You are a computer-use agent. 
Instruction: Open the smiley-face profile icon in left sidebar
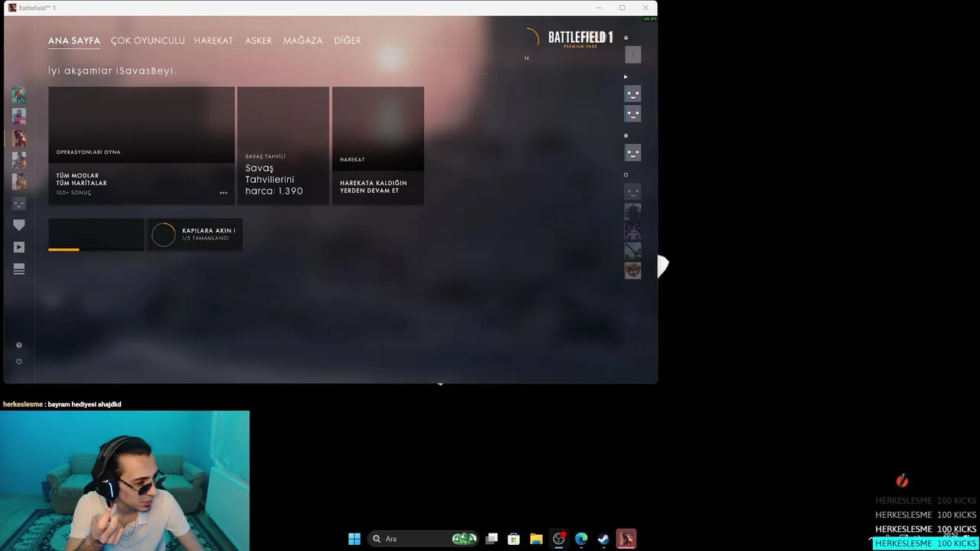coord(19,204)
